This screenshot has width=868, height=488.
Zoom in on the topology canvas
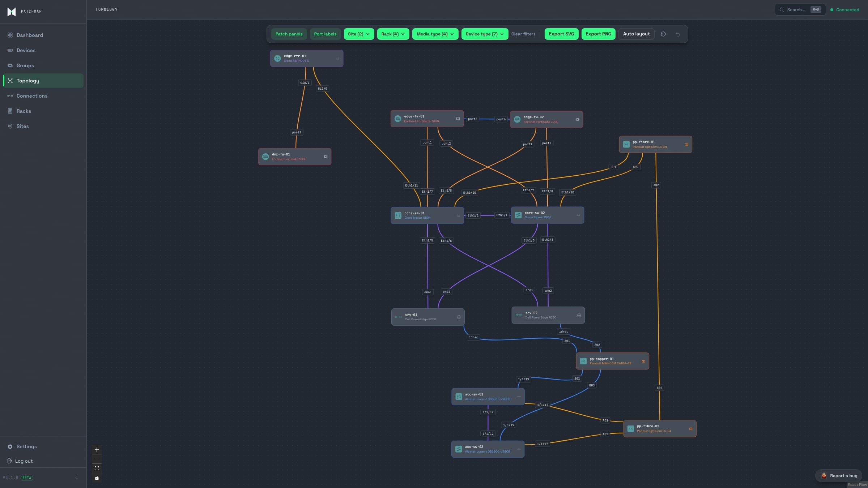(97, 450)
